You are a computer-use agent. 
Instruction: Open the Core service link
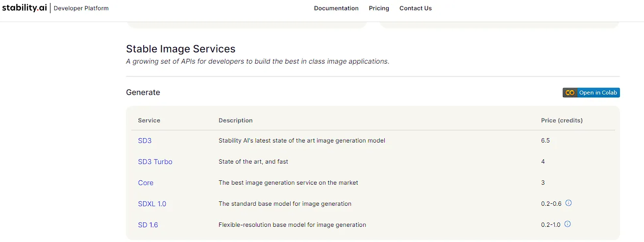pyautogui.click(x=146, y=183)
